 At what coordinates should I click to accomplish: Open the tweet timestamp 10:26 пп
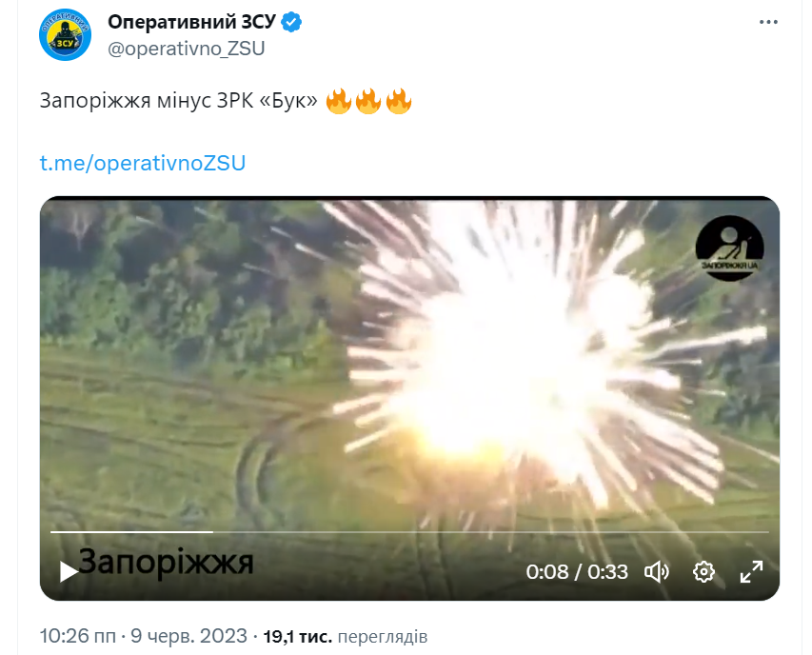point(78,636)
